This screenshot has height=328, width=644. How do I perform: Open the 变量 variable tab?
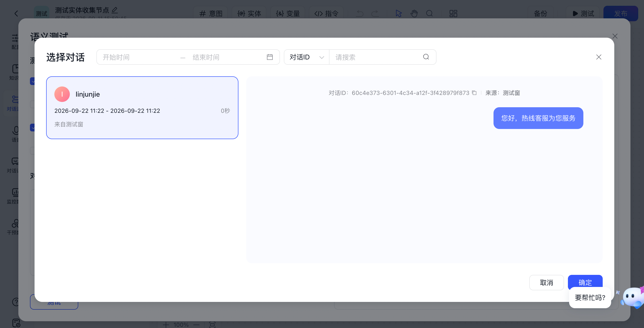point(288,13)
